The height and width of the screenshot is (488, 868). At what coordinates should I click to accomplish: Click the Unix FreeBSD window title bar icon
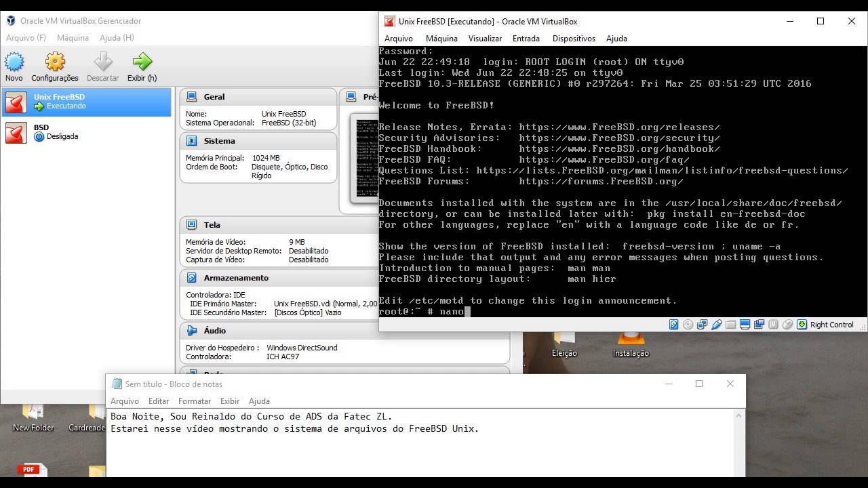(389, 21)
